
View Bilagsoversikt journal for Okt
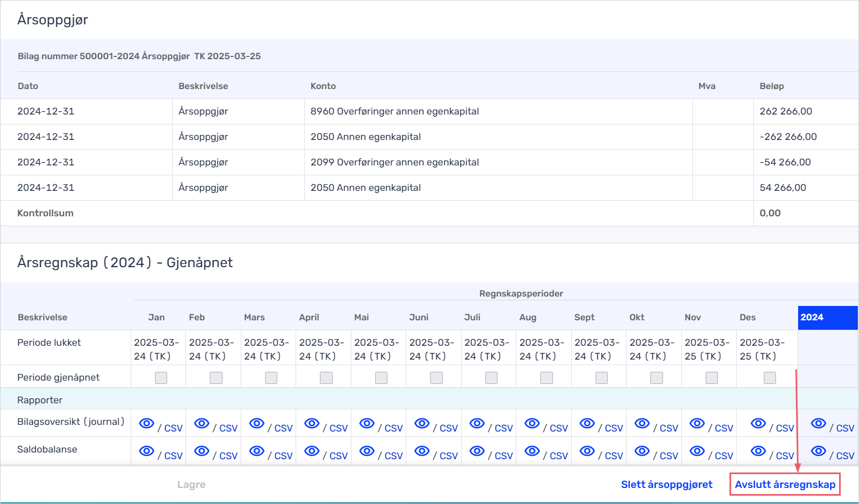click(x=642, y=423)
